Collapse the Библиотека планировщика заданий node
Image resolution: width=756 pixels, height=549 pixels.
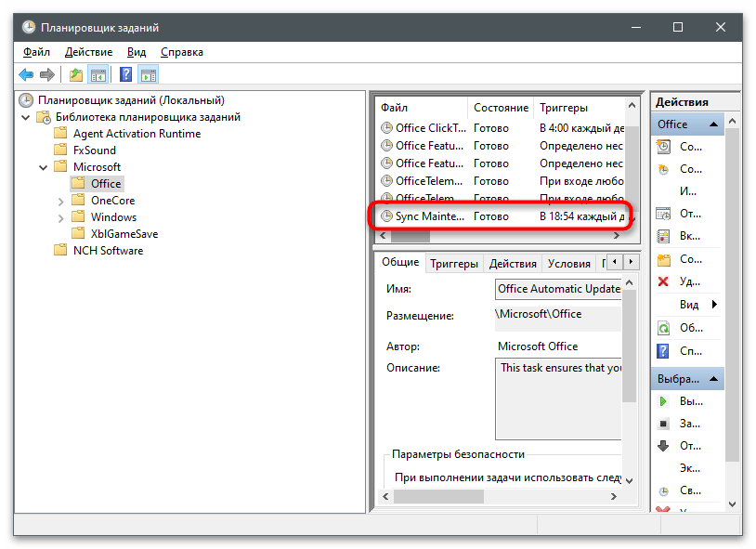(x=26, y=117)
